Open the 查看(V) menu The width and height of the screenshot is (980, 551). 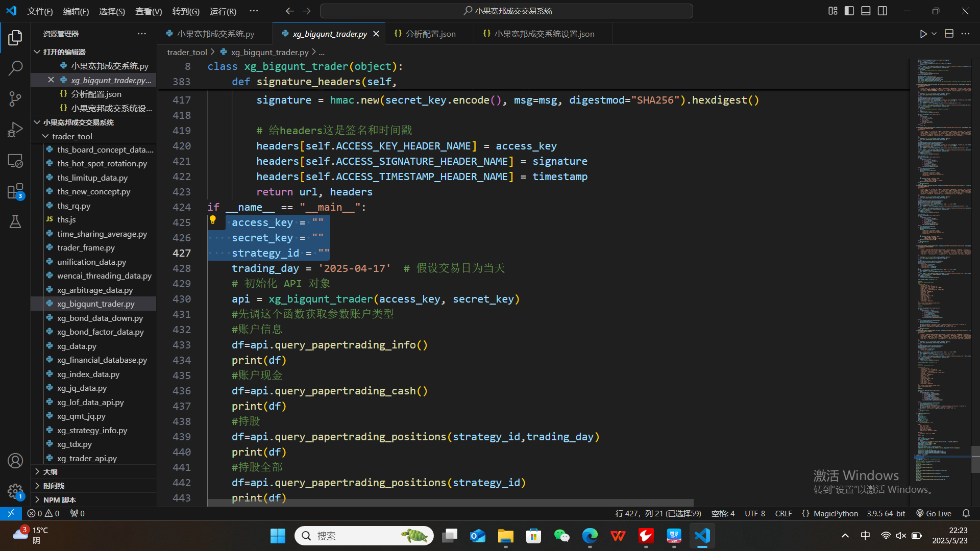148,11
